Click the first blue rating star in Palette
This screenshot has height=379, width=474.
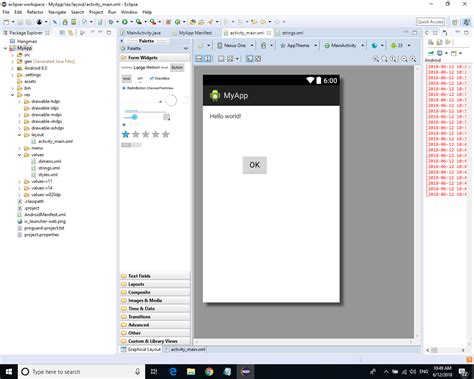(x=125, y=134)
